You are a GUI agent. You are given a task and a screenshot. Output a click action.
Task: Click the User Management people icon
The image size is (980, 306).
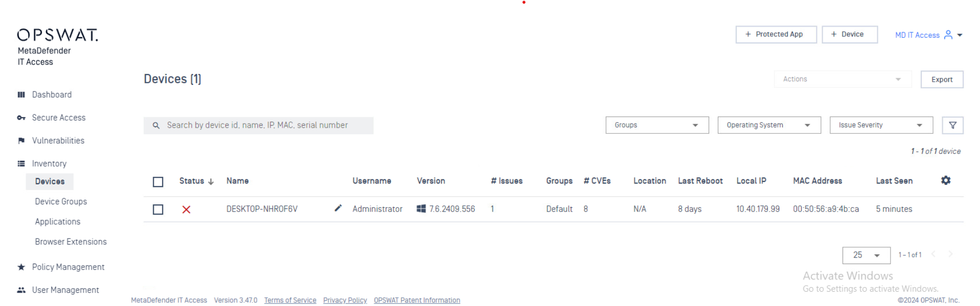[x=21, y=290]
